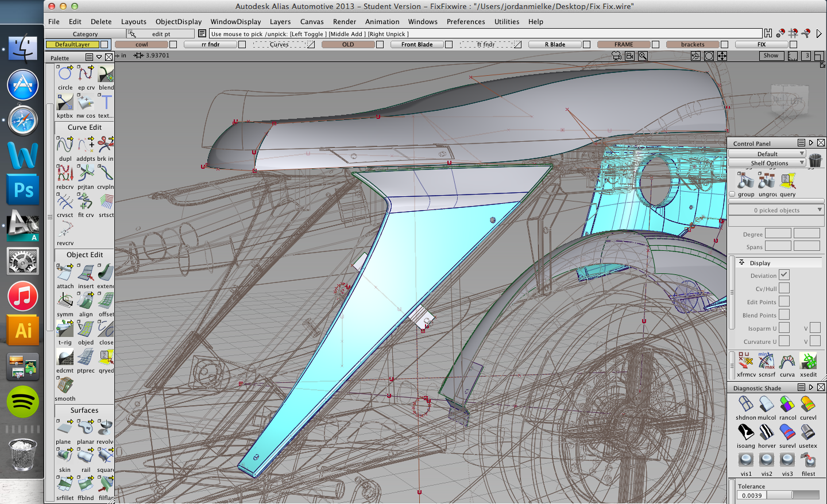Select the prjtan project tangent tool
This screenshot has width=827, height=504.
point(86,173)
